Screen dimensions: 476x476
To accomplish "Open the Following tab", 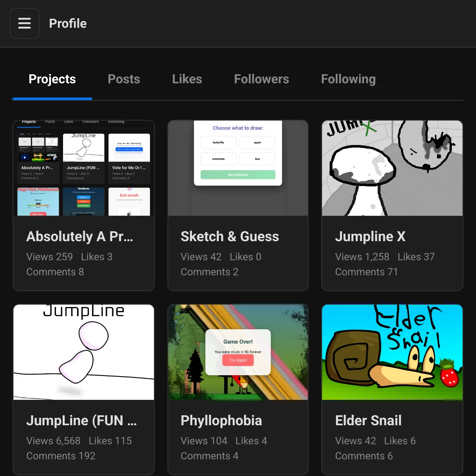I will [x=348, y=79].
